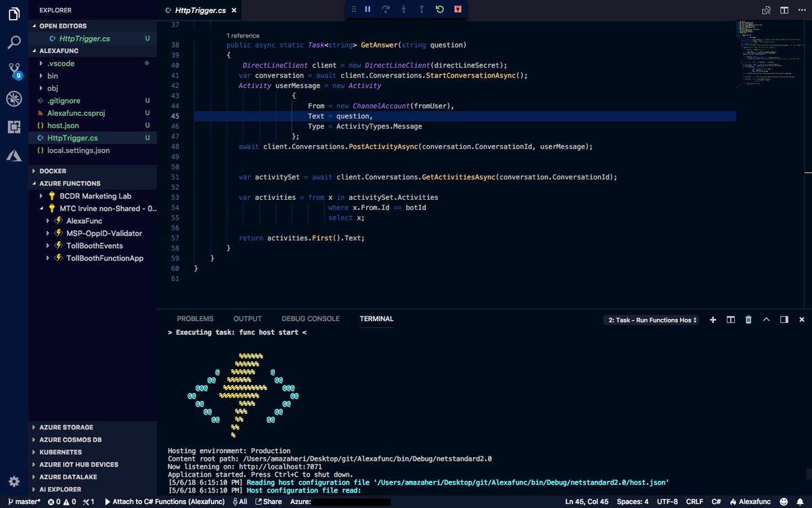
Task: Expand the bin folder
Action: pos(93,76)
